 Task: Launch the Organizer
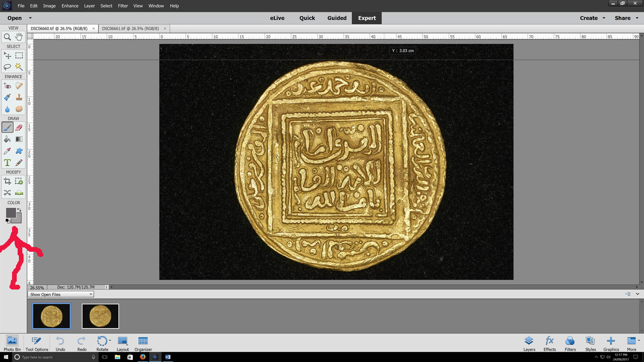click(x=143, y=344)
